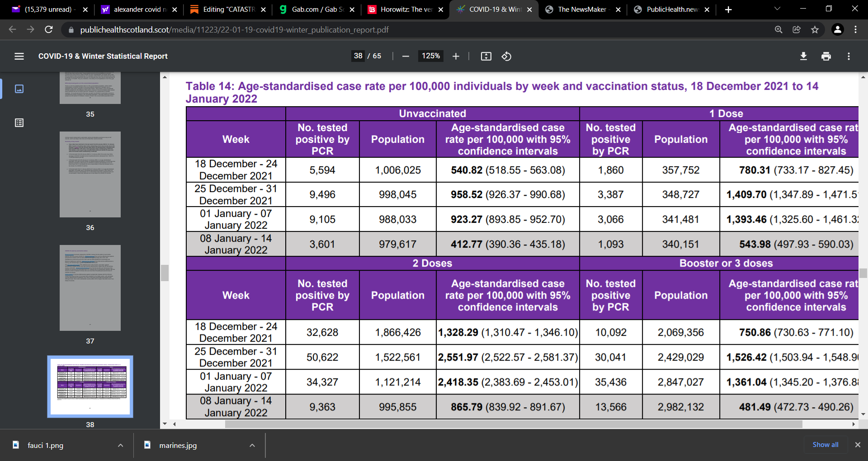This screenshot has height=461, width=868.
Task: Click the COVID-19 & Winter Statistical Report title
Action: pos(103,56)
